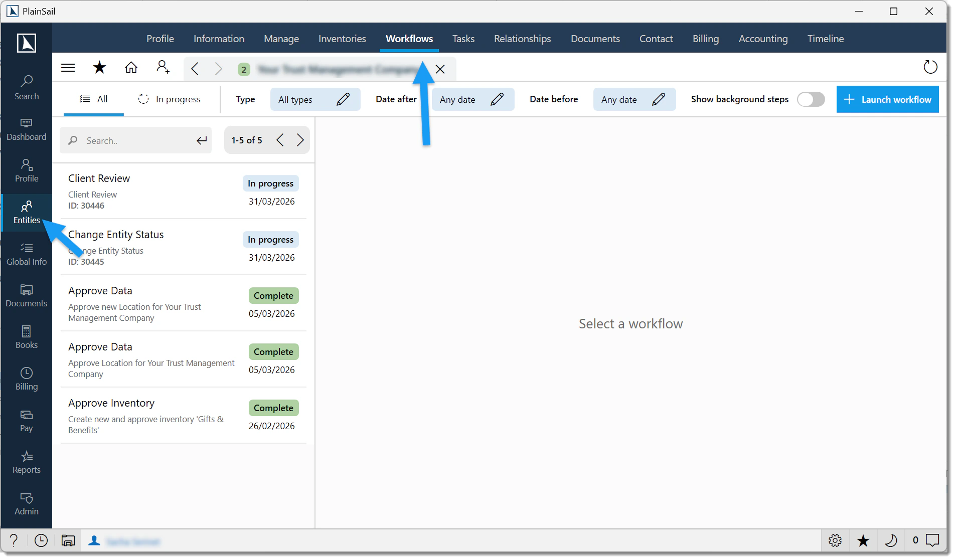Edit the Date after filter

pyautogui.click(x=472, y=99)
